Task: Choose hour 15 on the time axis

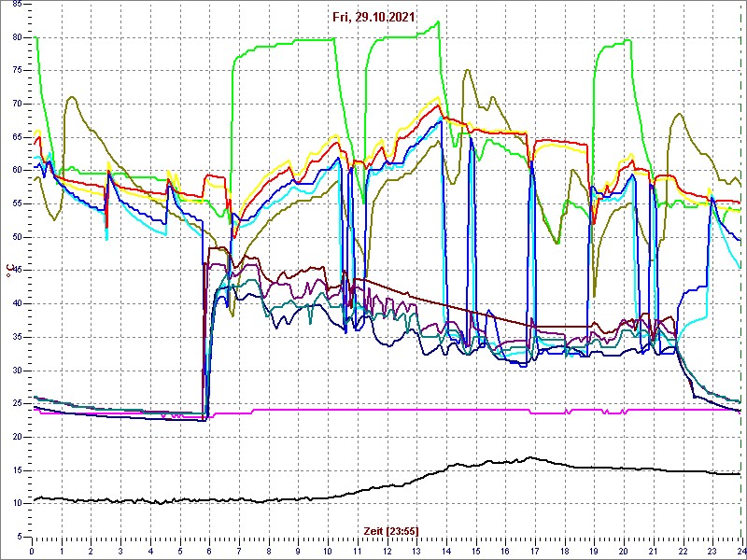Action: point(475,552)
